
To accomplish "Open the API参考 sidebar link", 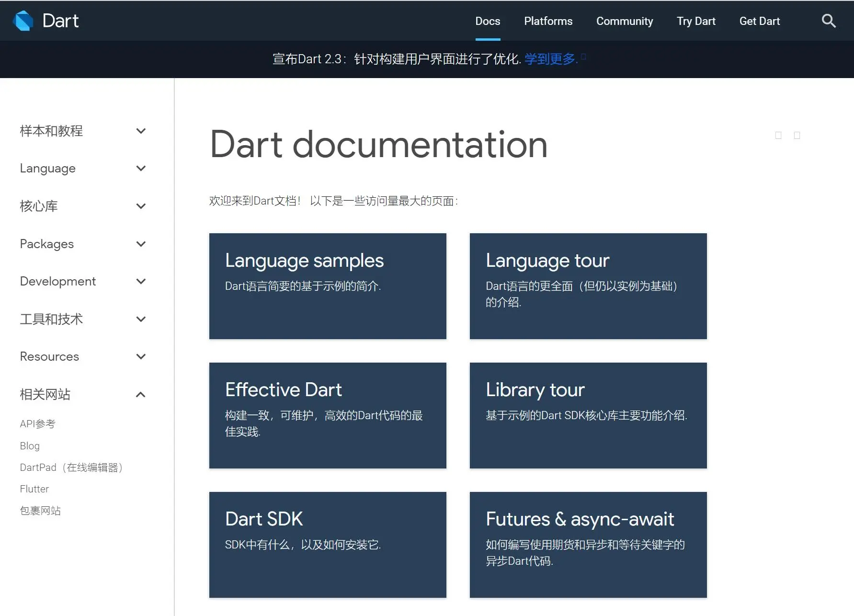I will tap(38, 424).
